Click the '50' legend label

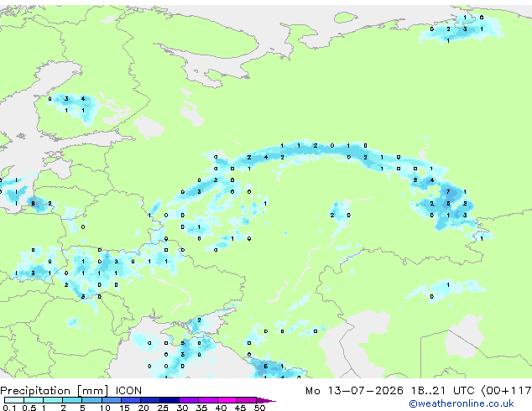pos(259,408)
